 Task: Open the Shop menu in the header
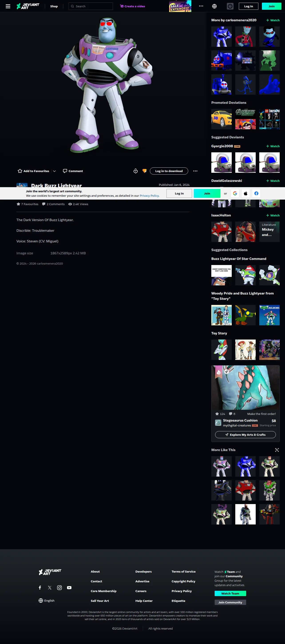tap(54, 6)
